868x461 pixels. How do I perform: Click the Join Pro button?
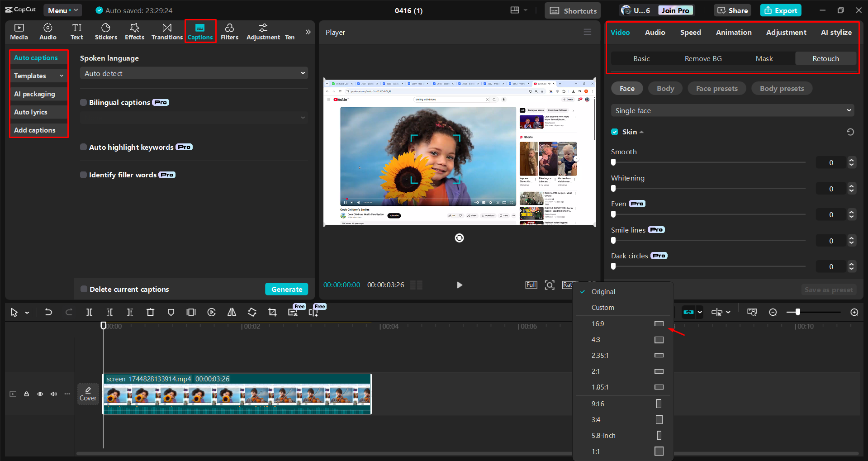675,10
